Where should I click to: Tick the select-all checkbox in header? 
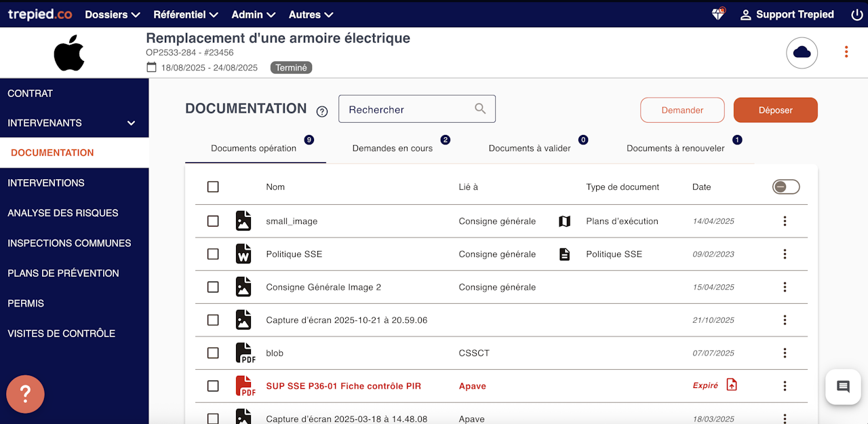(213, 187)
